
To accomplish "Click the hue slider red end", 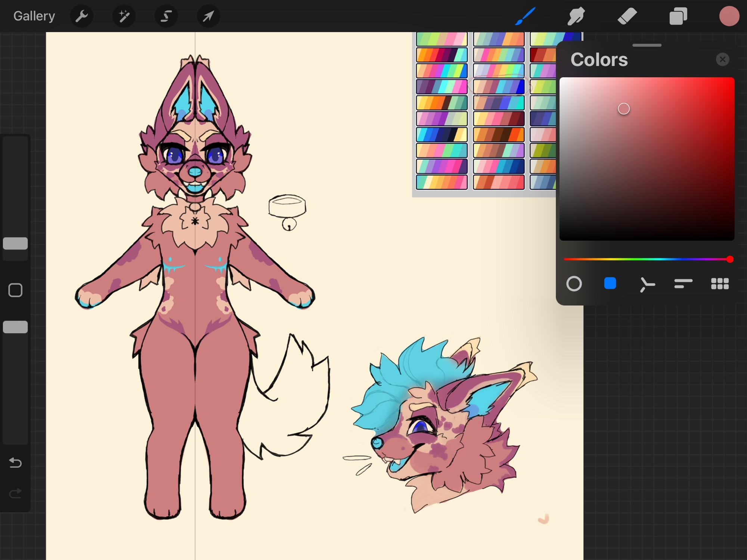I will 730,259.
